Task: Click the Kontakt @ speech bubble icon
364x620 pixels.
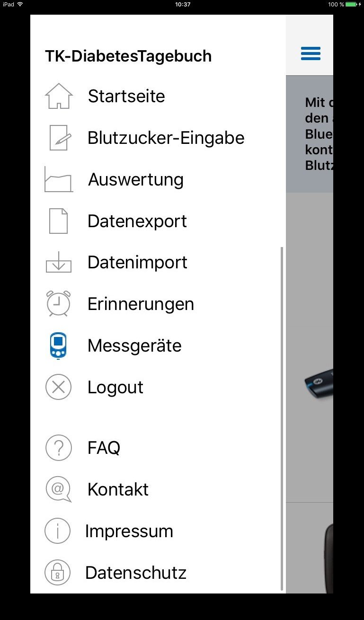Action: pyautogui.click(x=58, y=489)
